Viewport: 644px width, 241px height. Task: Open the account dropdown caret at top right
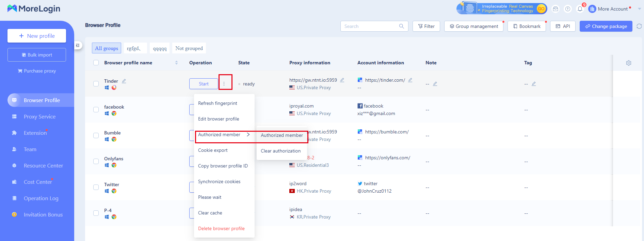tap(639, 9)
